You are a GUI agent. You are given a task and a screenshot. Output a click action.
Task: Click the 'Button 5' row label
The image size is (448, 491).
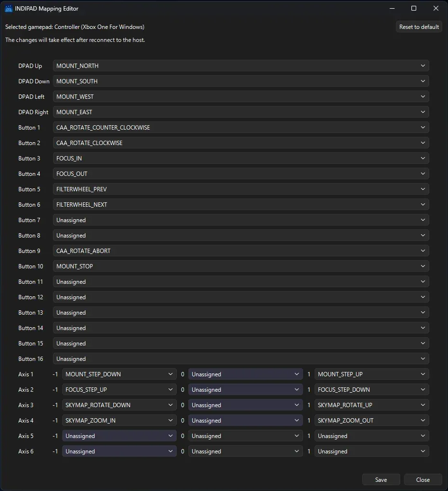click(29, 189)
